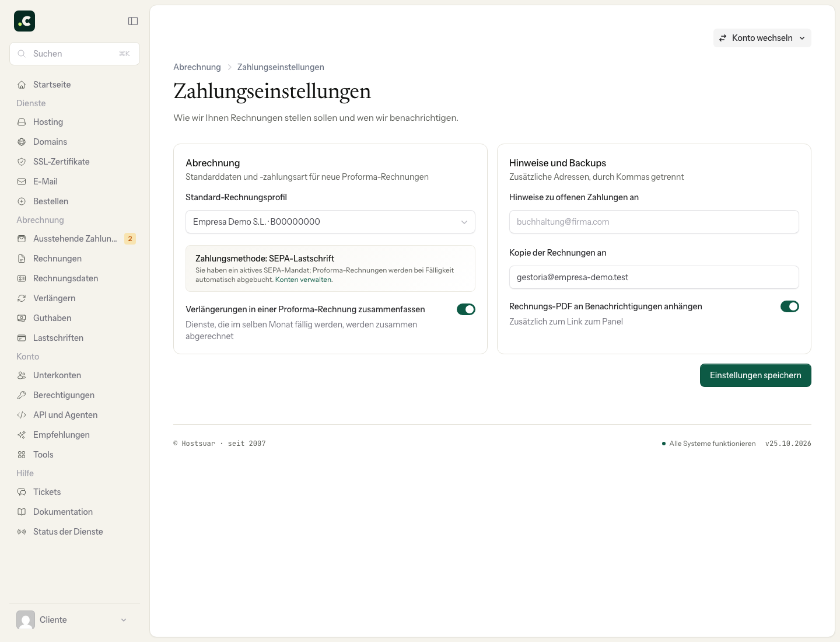Toggle Rechnungs-PDF anhängen switch

click(x=790, y=306)
